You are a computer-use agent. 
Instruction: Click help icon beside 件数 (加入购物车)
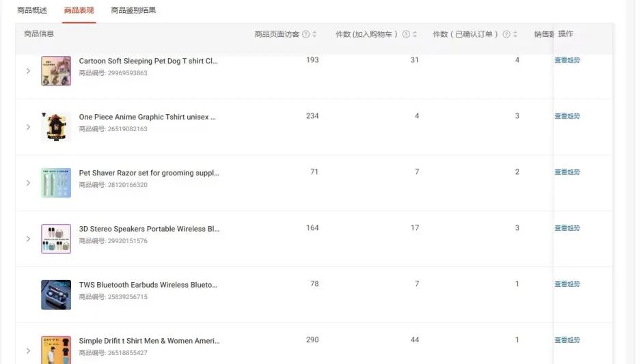406,34
